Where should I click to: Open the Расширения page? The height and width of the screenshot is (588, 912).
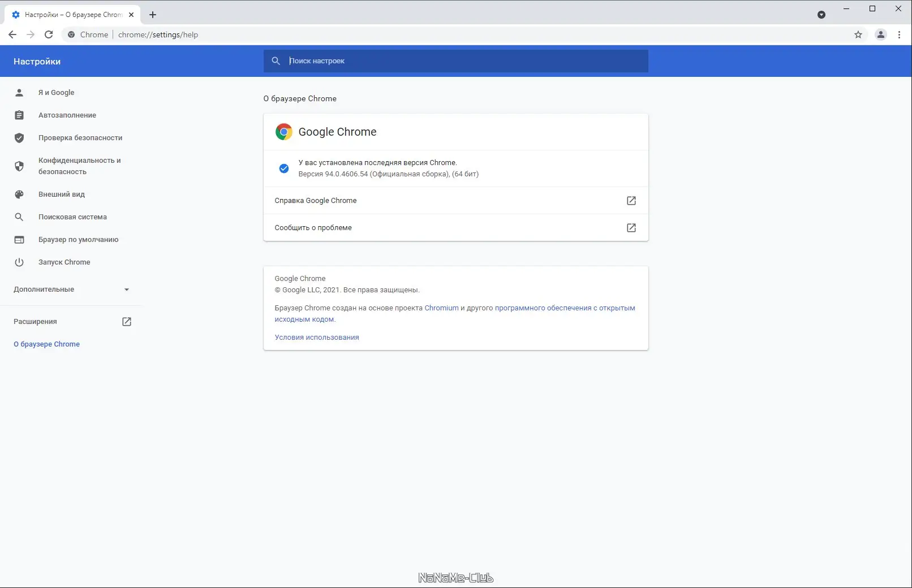tap(35, 322)
